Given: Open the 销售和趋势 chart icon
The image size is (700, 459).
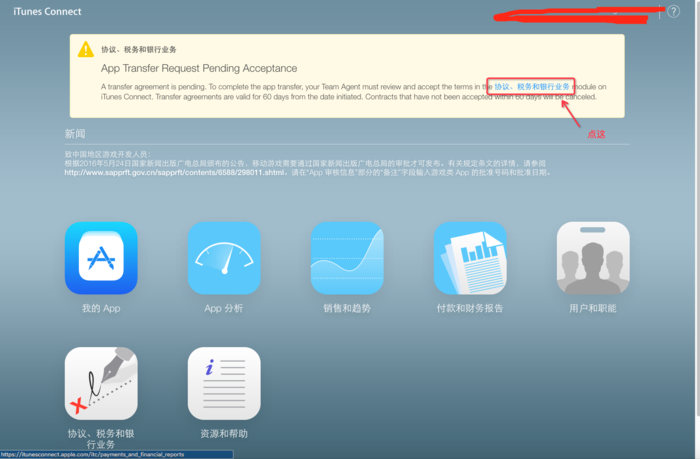Looking at the screenshot, I should [347, 258].
